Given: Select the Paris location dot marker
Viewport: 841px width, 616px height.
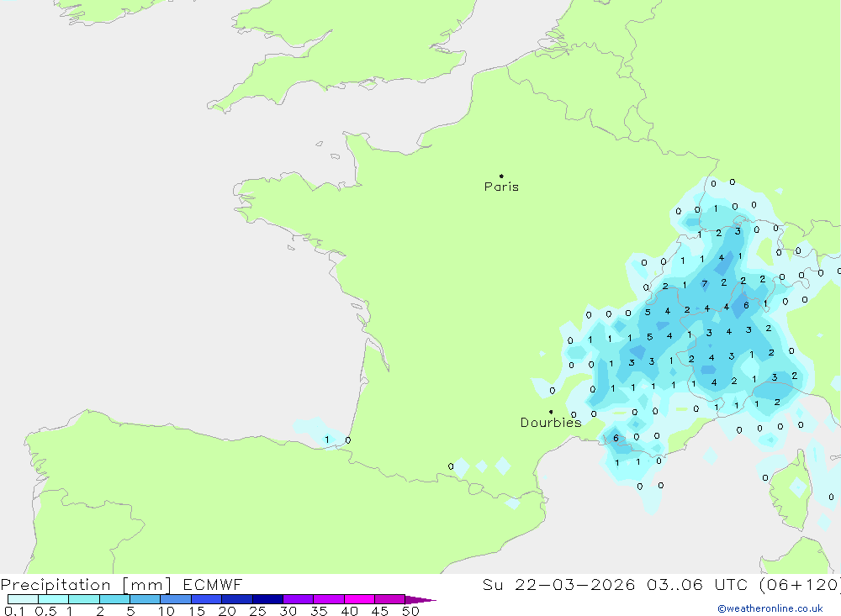Looking at the screenshot, I should [x=501, y=176].
